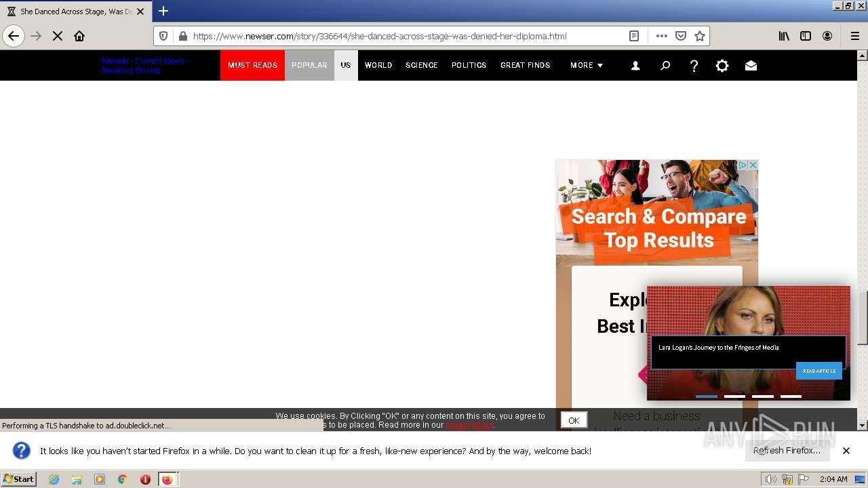Viewport: 868px width, 488px height.
Task: Open the privacy policy link
Action: click(x=469, y=425)
